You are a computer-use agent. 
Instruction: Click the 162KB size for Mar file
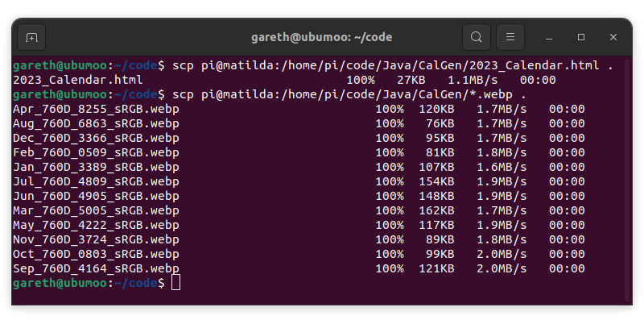(x=436, y=210)
